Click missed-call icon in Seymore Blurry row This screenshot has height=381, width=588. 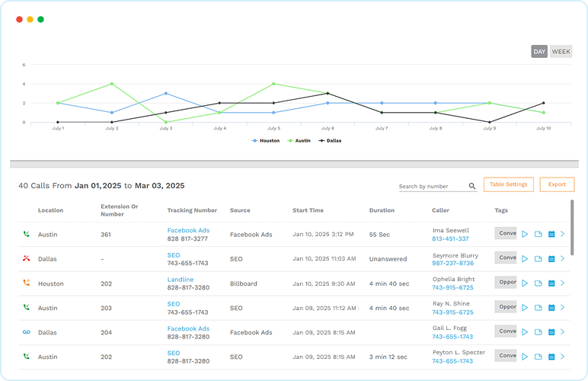[x=26, y=258]
